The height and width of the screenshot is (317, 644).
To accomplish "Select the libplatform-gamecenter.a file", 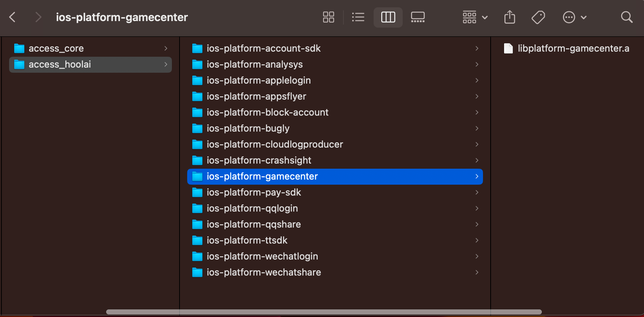I will pyautogui.click(x=567, y=48).
